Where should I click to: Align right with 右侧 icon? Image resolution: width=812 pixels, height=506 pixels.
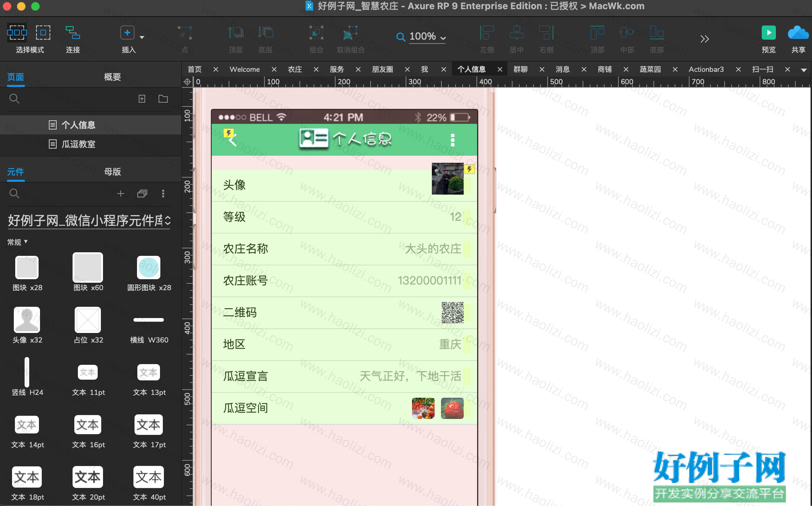546,33
